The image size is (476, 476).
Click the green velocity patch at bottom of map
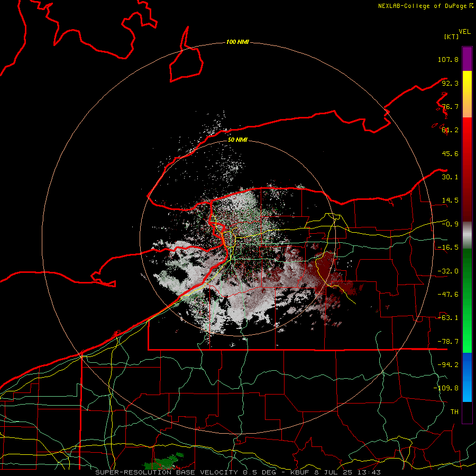pos(164,462)
